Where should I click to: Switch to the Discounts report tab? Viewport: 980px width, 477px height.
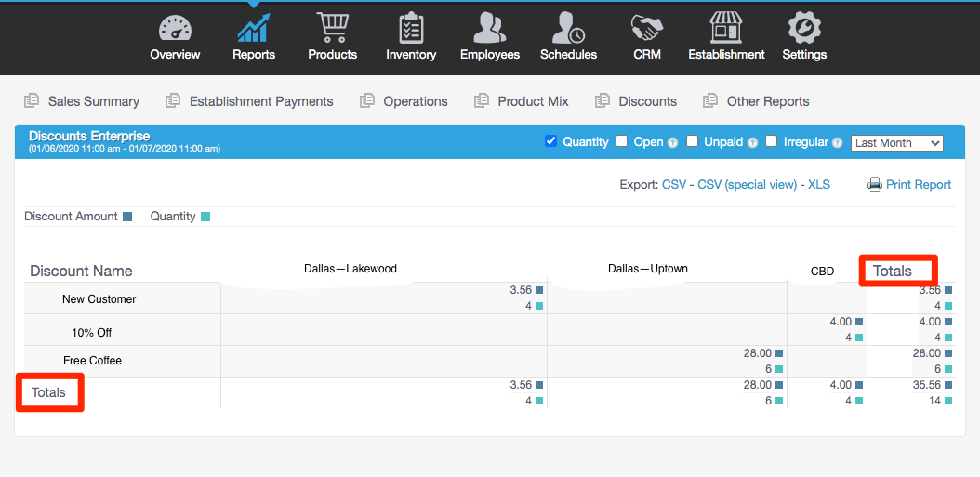coord(647,101)
